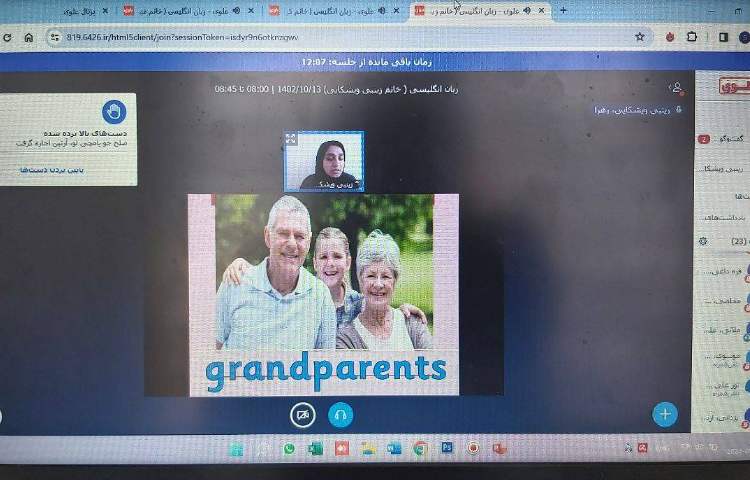750x480 pixels.
Task: Switch to the leftmost browser tab
Action: [x=80, y=11]
